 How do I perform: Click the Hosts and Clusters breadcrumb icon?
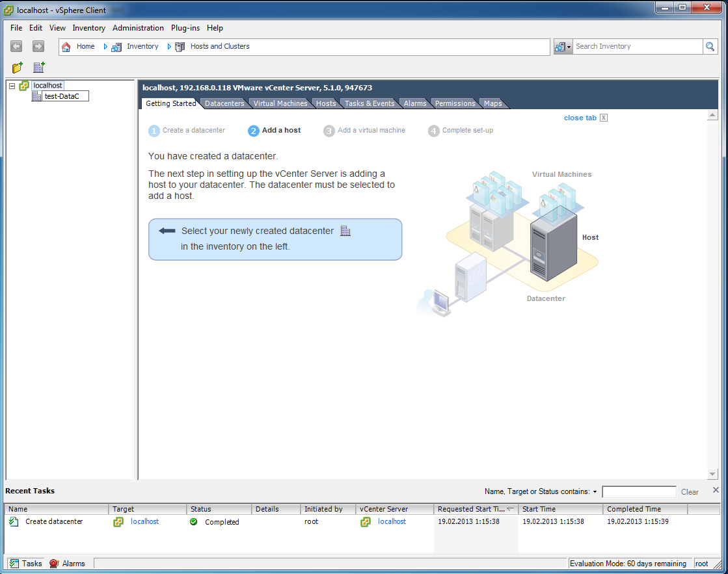[x=180, y=46]
